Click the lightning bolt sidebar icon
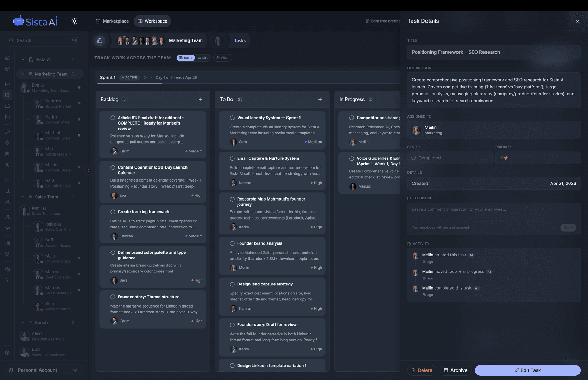588x380 pixels. point(7,143)
